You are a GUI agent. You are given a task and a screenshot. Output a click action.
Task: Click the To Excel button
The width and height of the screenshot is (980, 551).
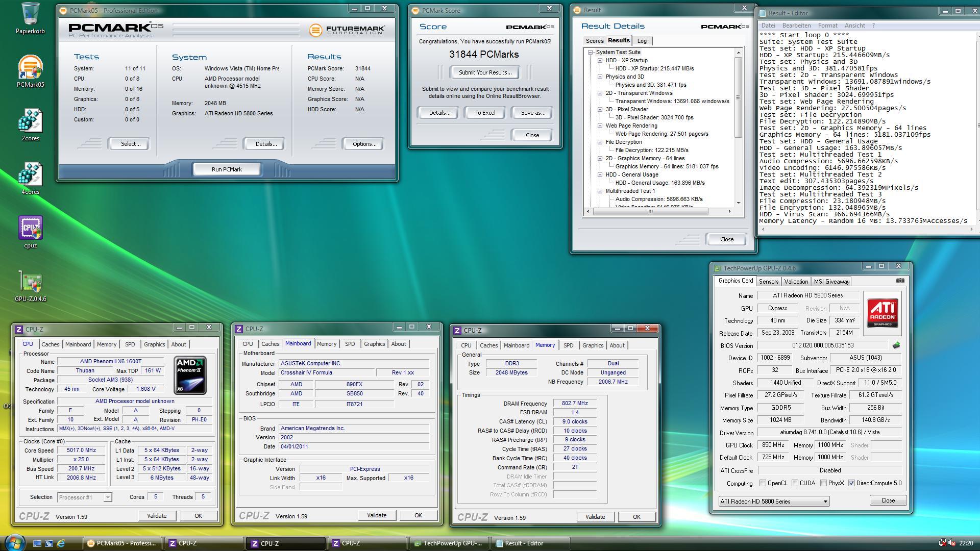coord(485,113)
